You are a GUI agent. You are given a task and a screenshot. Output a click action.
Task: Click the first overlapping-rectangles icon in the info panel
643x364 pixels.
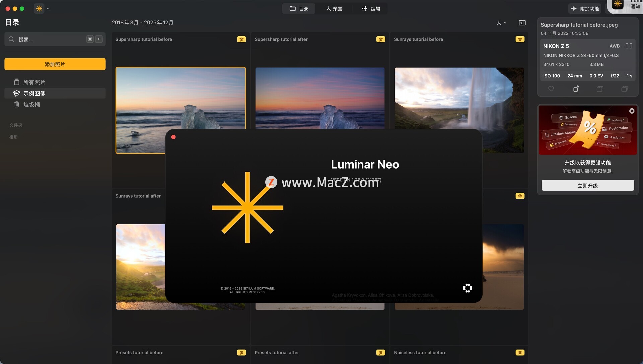[x=600, y=89]
